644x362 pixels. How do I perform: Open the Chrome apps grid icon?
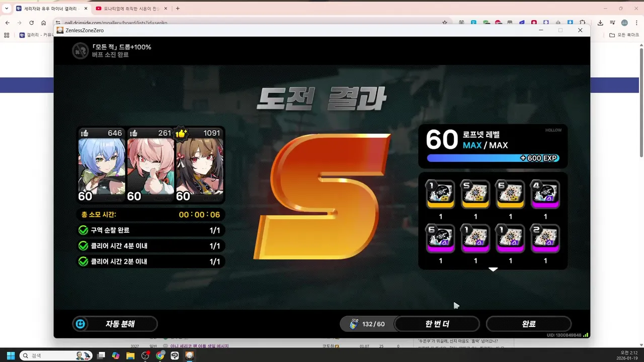click(7, 35)
